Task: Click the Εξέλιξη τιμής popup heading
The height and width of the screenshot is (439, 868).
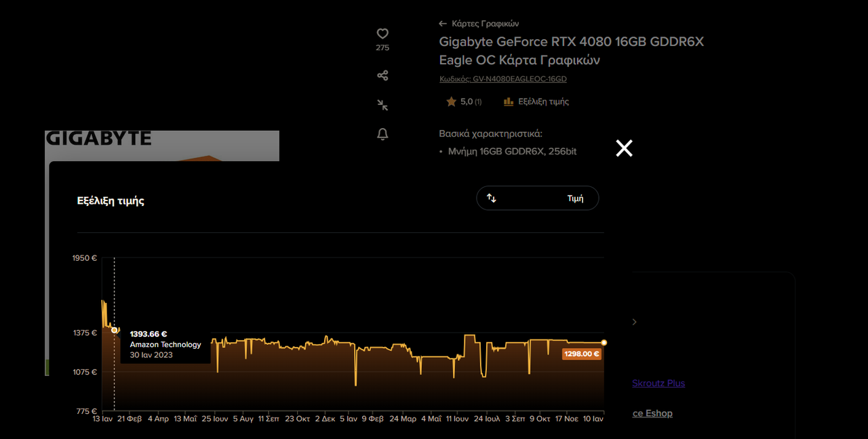Action: tap(111, 201)
